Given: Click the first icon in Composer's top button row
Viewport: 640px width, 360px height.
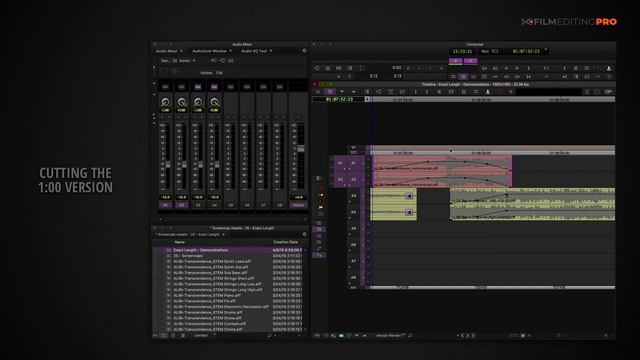Looking at the screenshot, I should point(317,68).
